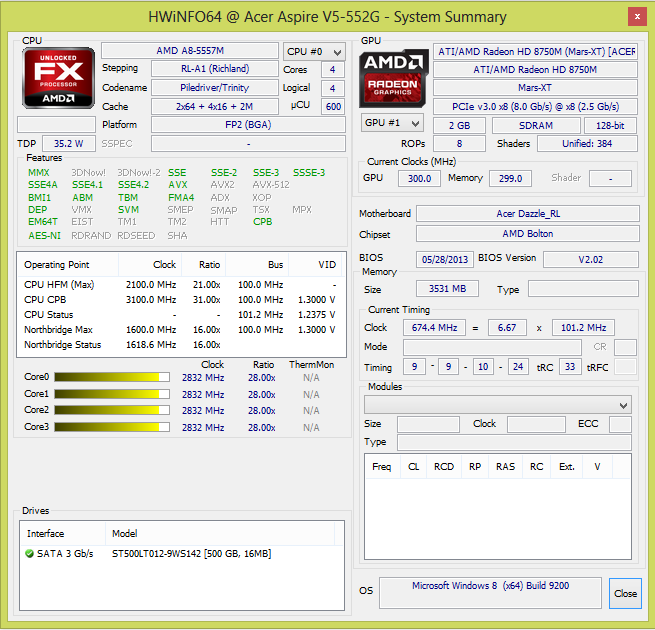Click the µCU value 600
Image resolution: width=655 pixels, height=630 pixels.
click(333, 107)
